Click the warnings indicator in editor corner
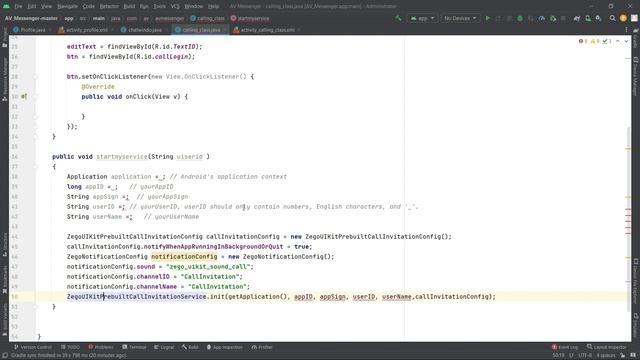 [594, 41]
